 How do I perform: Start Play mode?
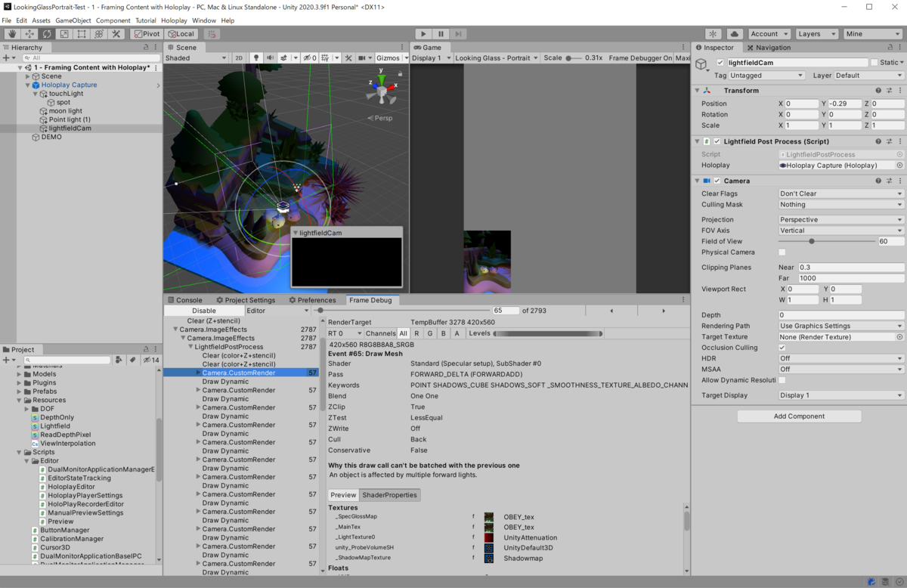point(423,34)
